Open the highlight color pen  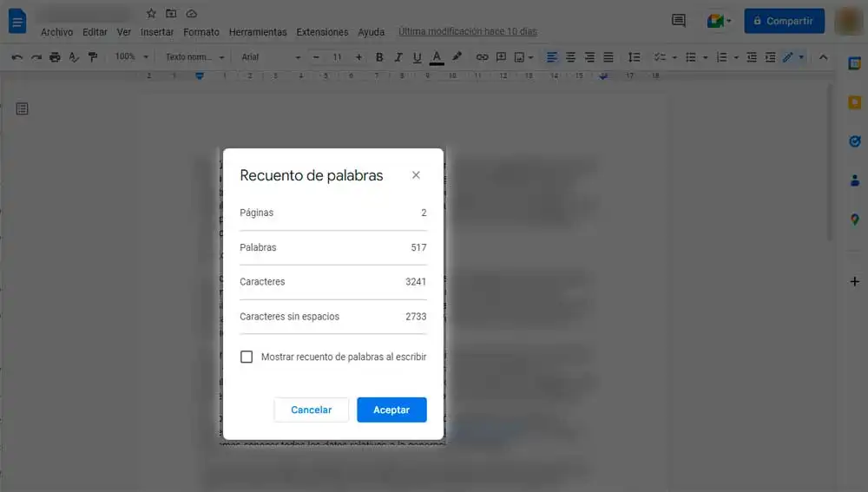point(457,56)
